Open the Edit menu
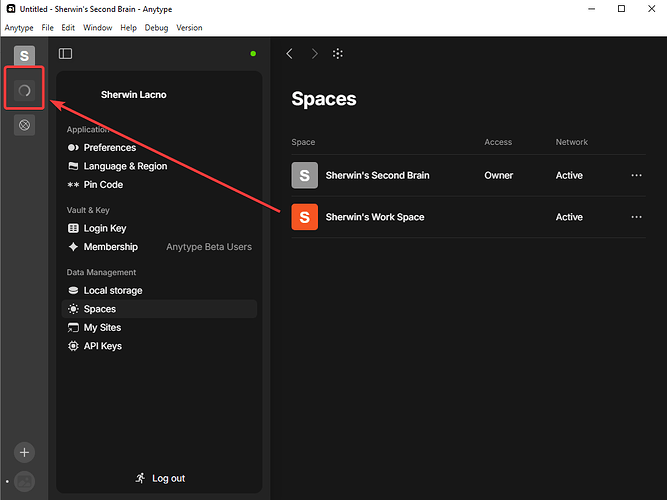The image size is (667, 500). (68, 28)
